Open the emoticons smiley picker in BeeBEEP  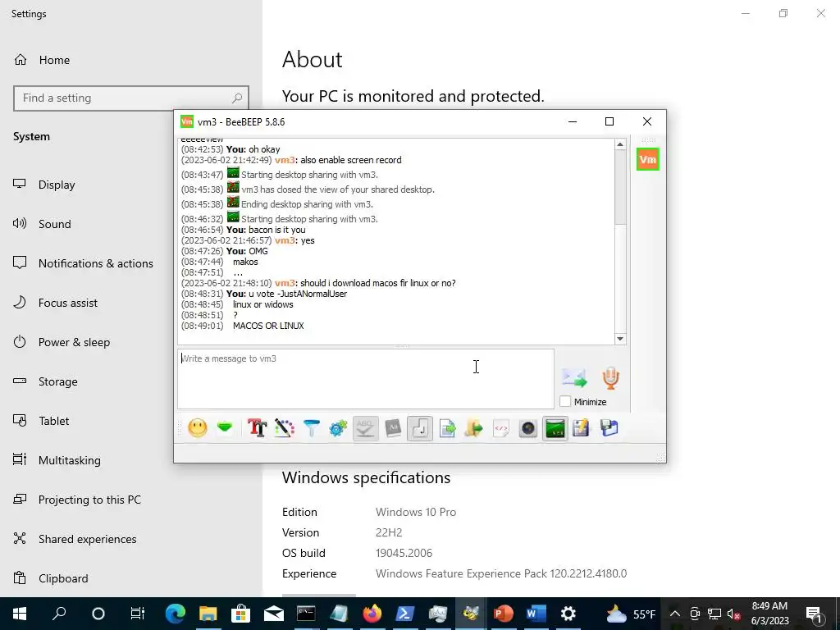pos(198,428)
